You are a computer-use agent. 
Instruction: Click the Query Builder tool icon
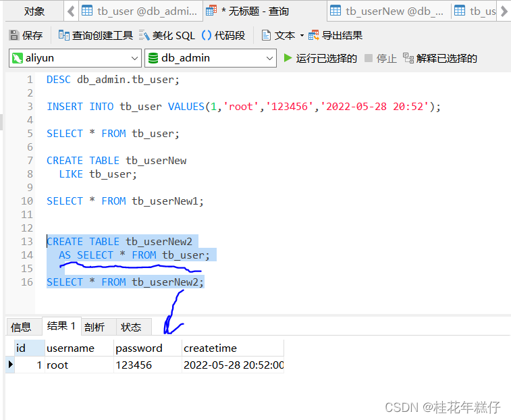click(63, 35)
